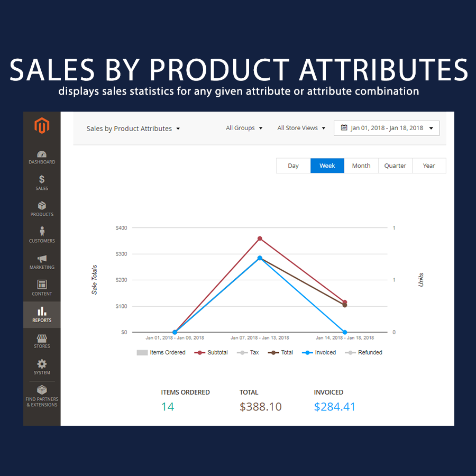The height and width of the screenshot is (476, 476).
Task: Click the Magento logo icon
Action: (x=42, y=125)
